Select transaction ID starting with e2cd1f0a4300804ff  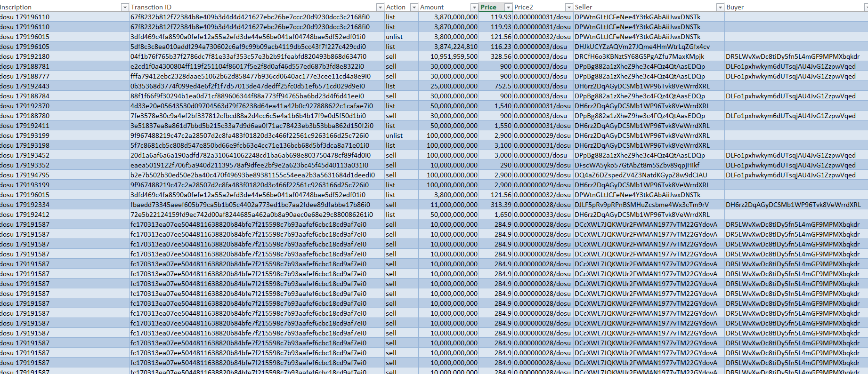(257, 66)
